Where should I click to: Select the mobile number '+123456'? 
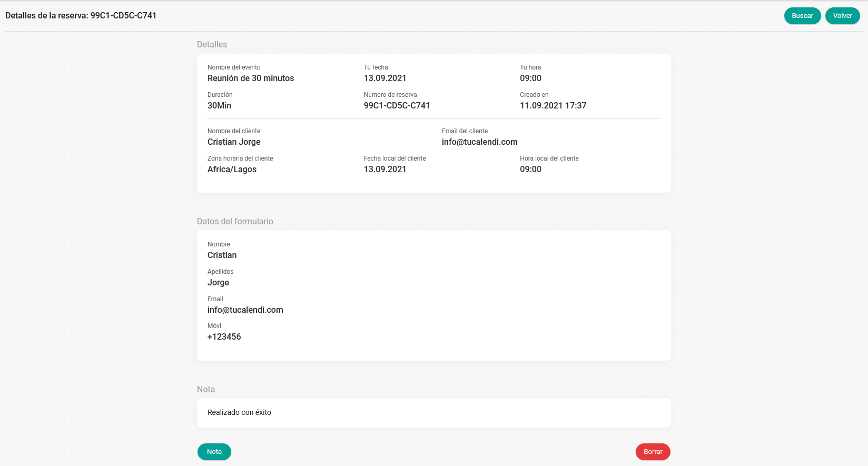(x=224, y=336)
